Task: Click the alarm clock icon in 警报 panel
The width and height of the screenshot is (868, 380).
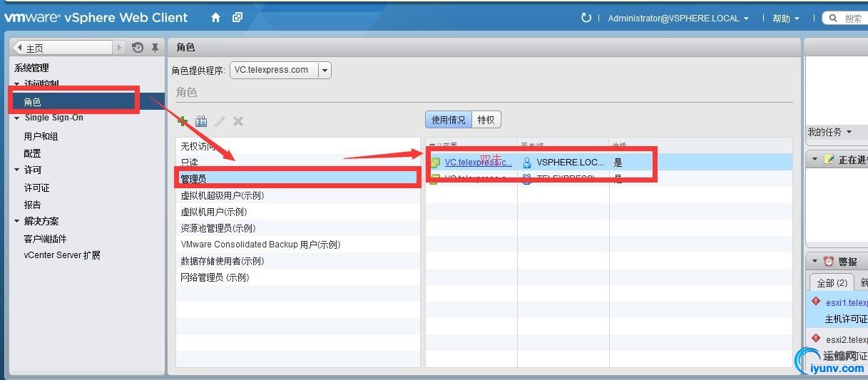Action: pyautogui.click(x=829, y=262)
